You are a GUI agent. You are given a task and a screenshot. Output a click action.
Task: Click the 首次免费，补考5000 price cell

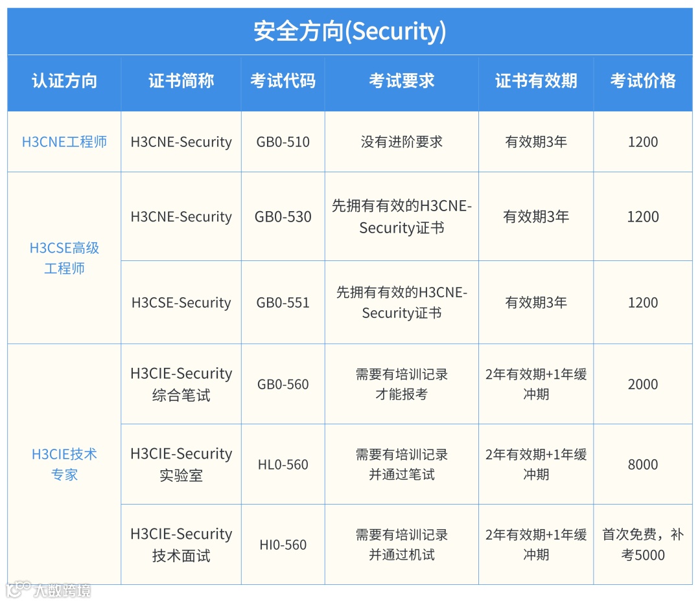642,545
